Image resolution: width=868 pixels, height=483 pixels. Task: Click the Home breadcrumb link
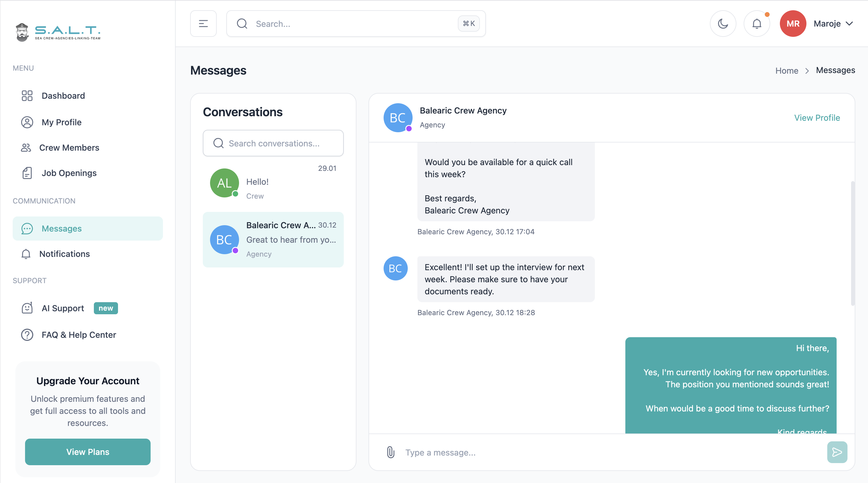coord(787,70)
